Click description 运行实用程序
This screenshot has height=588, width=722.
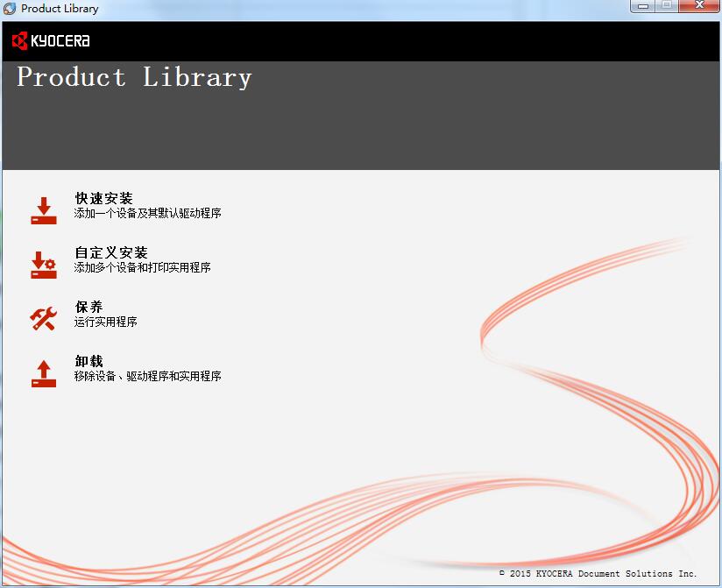click(x=105, y=322)
